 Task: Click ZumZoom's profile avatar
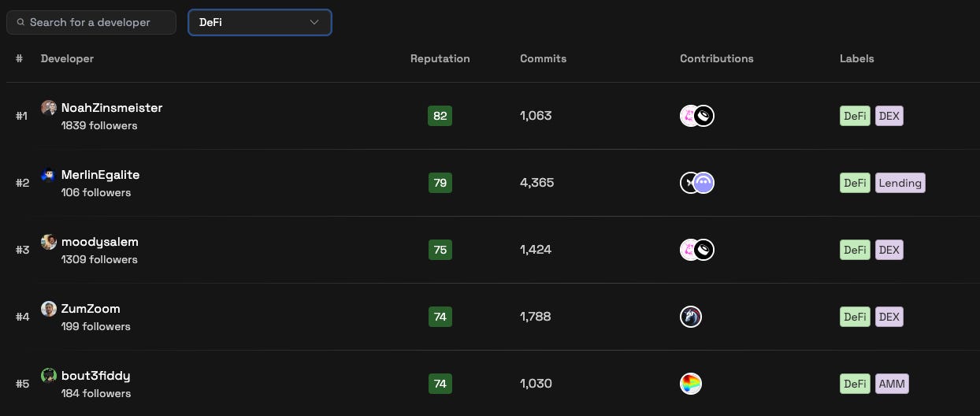[49, 309]
